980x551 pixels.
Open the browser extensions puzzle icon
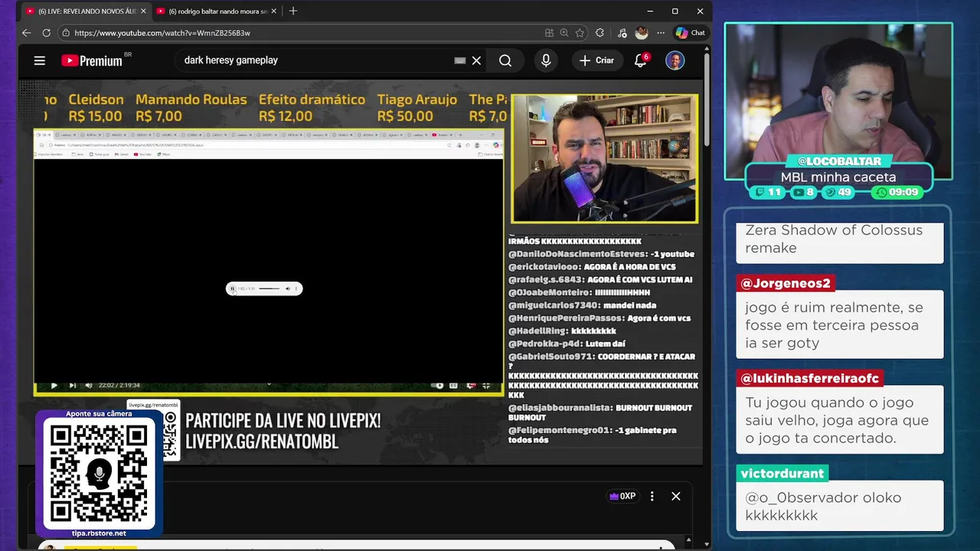click(599, 33)
